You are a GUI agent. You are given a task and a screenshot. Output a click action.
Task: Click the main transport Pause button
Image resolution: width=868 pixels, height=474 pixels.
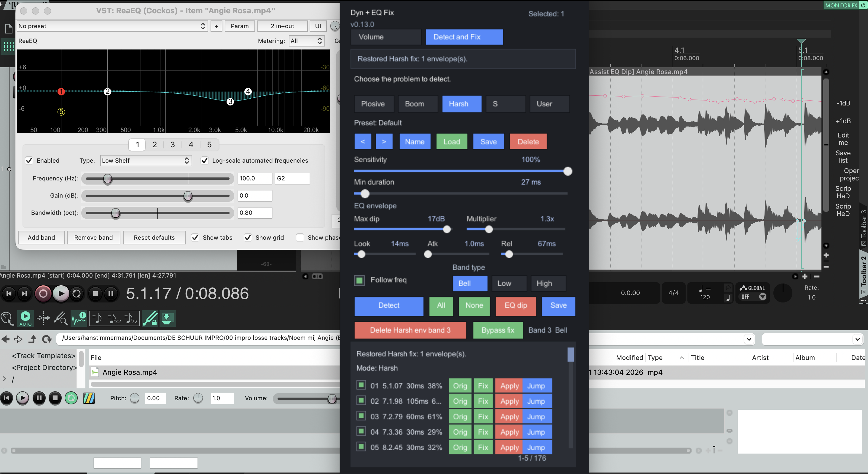111,294
